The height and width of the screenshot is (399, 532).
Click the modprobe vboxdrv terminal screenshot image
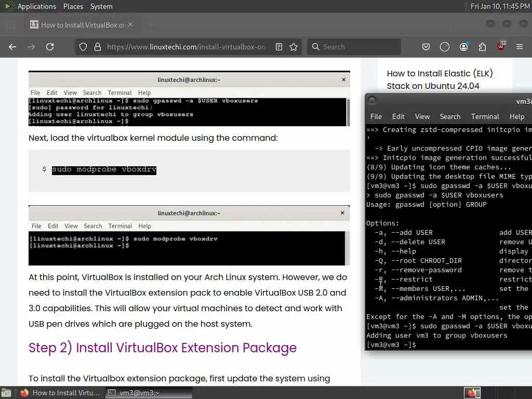tap(189, 235)
